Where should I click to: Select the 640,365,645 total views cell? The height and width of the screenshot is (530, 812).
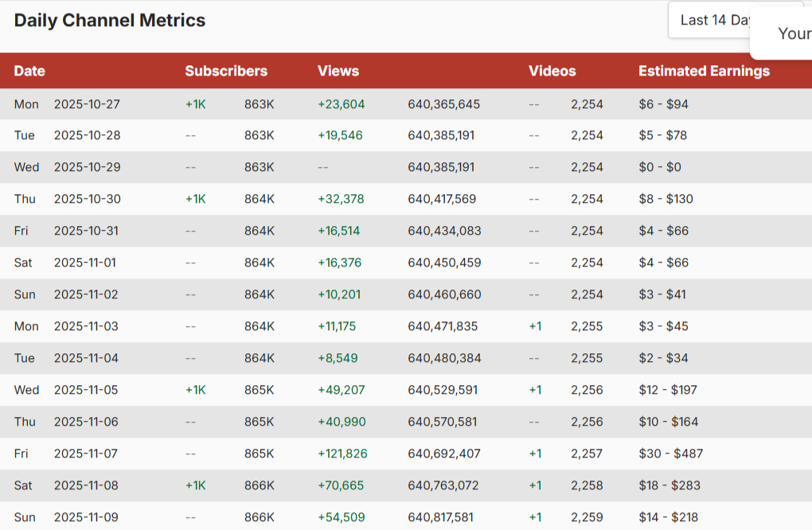point(444,104)
